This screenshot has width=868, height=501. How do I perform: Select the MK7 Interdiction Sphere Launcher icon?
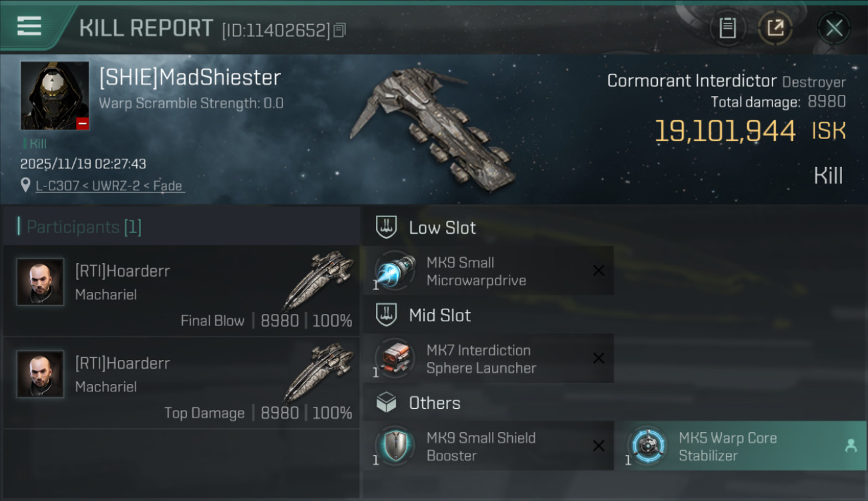pos(395,359)
